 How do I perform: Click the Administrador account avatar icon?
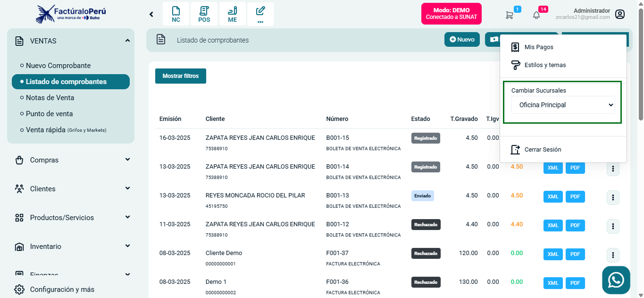click(x=619, y=14)
